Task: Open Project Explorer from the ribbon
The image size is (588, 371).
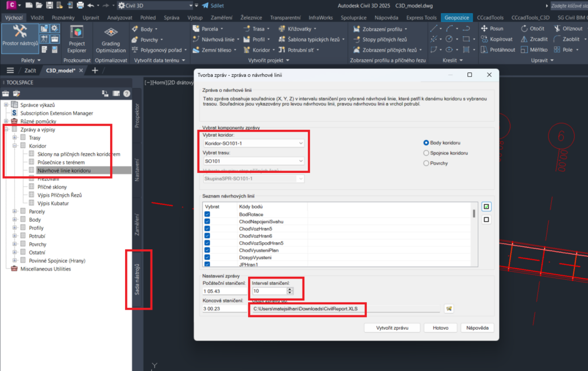Action: pos(76,38)
